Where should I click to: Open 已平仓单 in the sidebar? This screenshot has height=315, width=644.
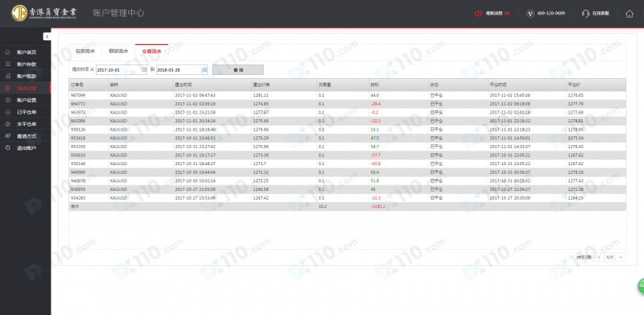coord(26,112)
